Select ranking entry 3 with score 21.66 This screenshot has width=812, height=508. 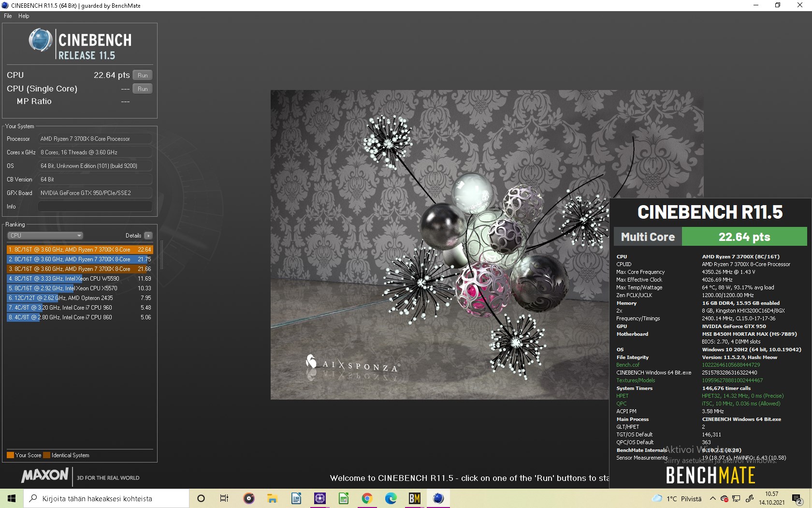click(80, 269)
